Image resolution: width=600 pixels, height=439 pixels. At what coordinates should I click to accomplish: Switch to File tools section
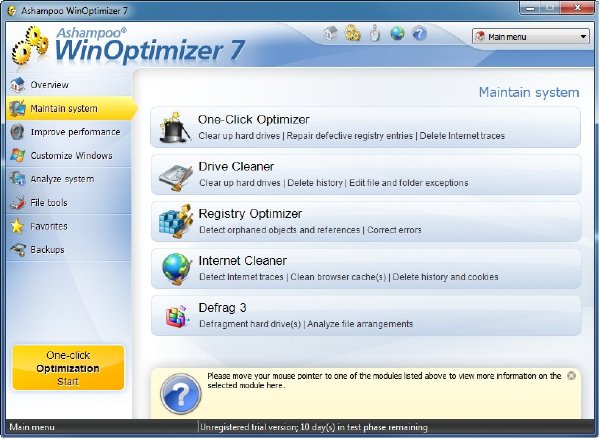point(69,202)
